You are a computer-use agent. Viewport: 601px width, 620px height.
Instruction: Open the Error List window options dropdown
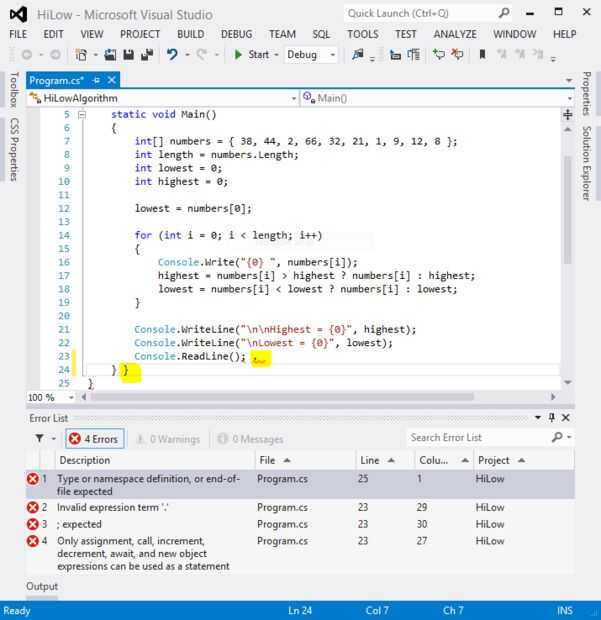pos(538,418)
